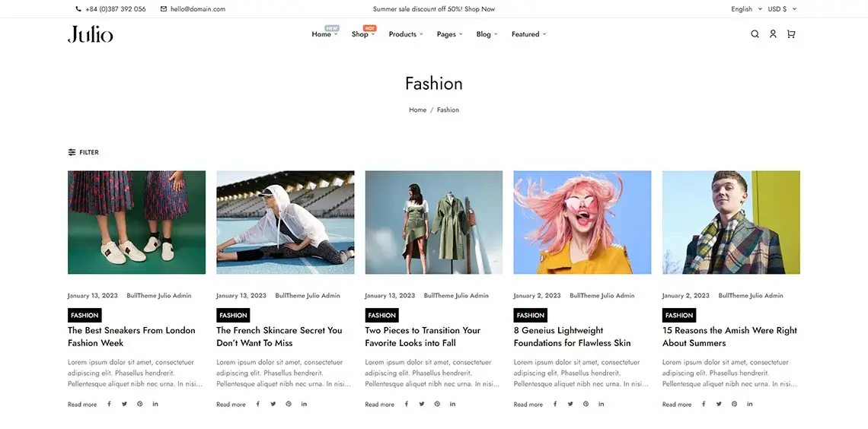Open the search icon in header
This screenshot has width=868, height=429.
pos(755,34)
